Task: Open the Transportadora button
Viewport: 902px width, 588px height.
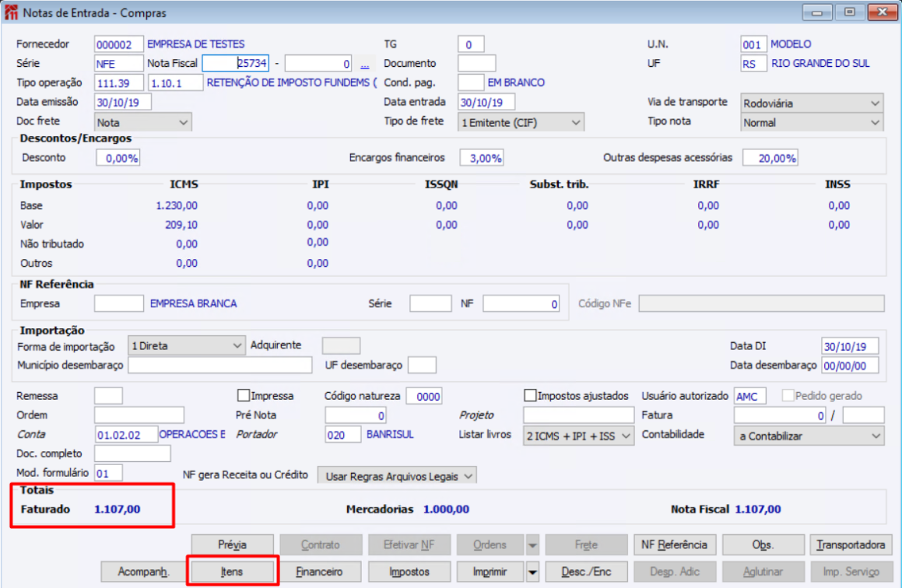Action: click(x=851, y=545)
